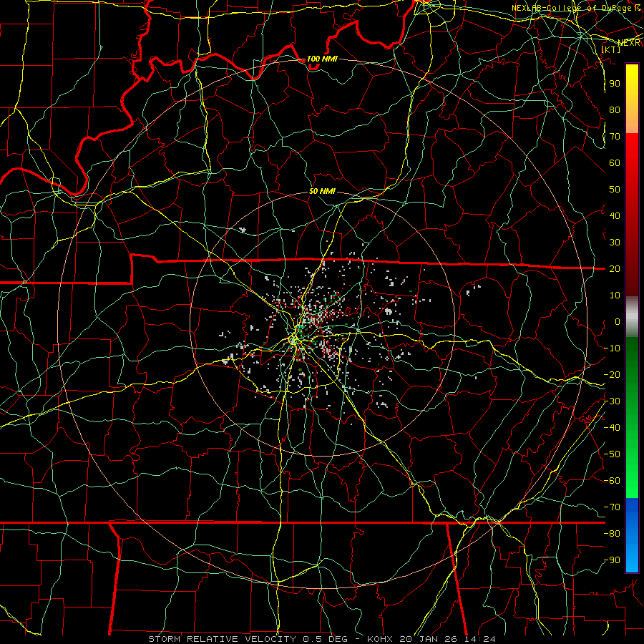Select the "[KT]" units label above the color bar
This screenshot has width=644, height=644.
611,49
